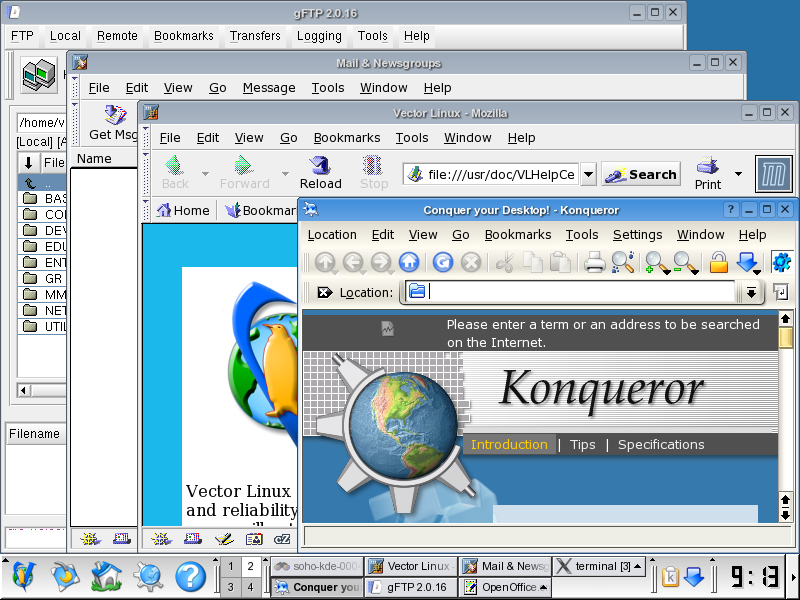Click the Search button in Mozilla

tap(641, 174)
